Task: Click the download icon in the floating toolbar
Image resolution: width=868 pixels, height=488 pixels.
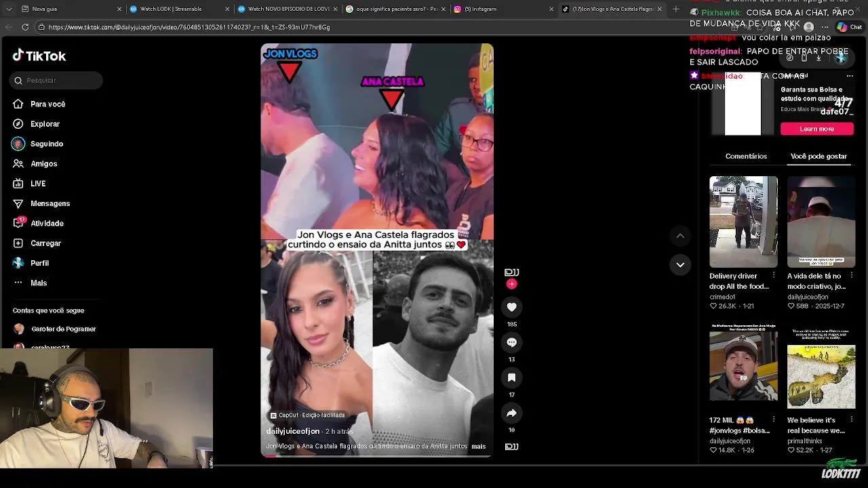Action: [818, 58]
